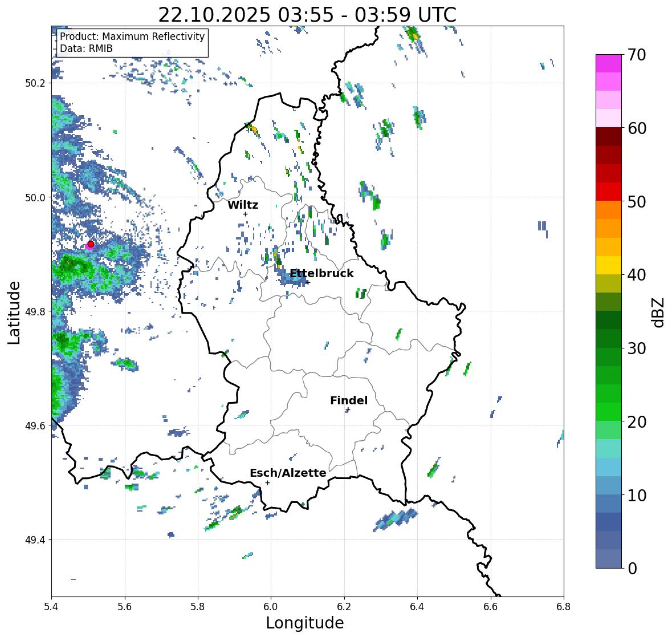The image size is (672, 637).
Task: Click the Esch/Alzette city label
Action: [x=288, y=473]
